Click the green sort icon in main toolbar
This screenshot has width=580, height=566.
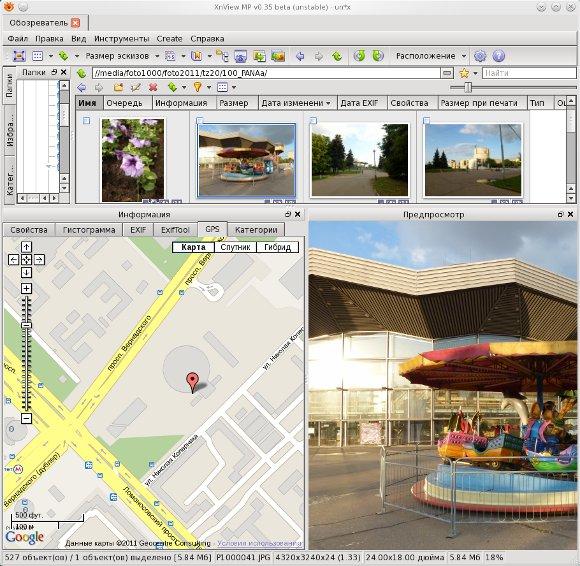(x=64, y=56)
